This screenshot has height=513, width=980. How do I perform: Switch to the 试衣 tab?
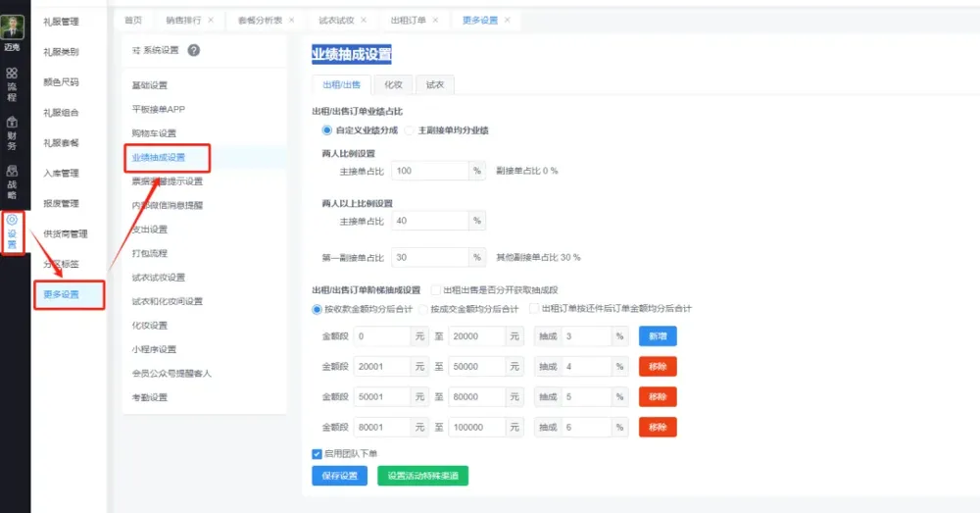[434, 85]
